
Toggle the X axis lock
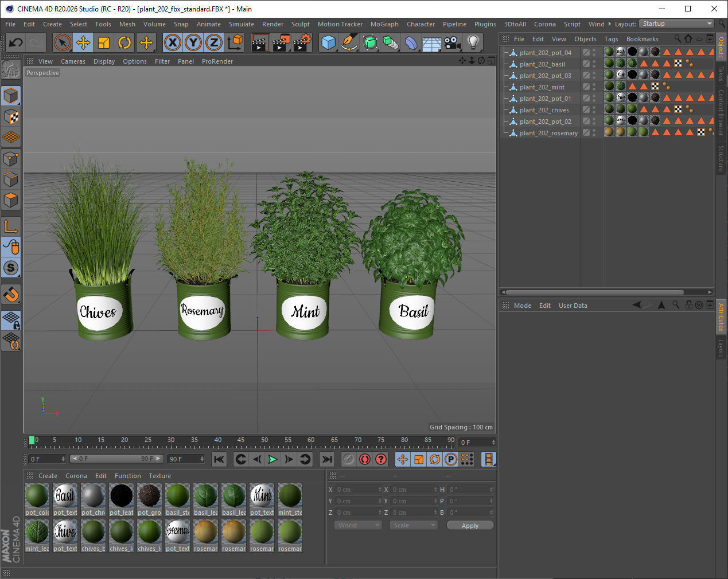173,42
